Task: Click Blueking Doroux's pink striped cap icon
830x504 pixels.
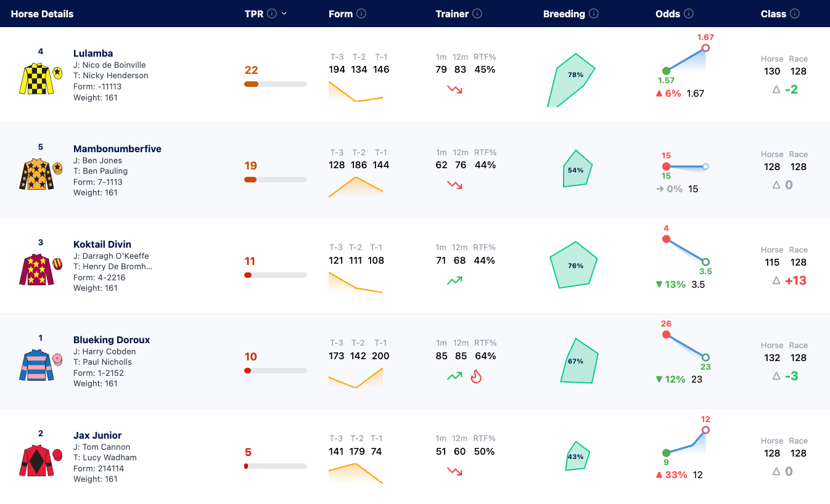Action: coord(57,358)
